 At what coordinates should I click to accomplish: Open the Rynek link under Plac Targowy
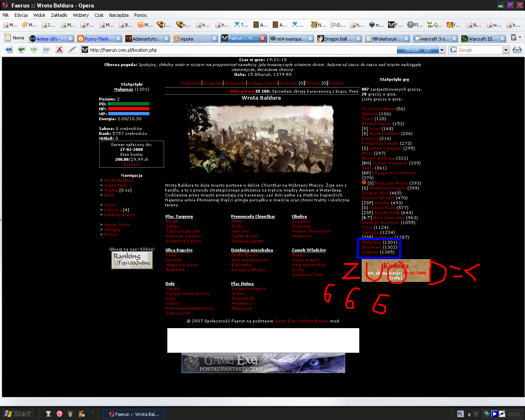point(172,221)
